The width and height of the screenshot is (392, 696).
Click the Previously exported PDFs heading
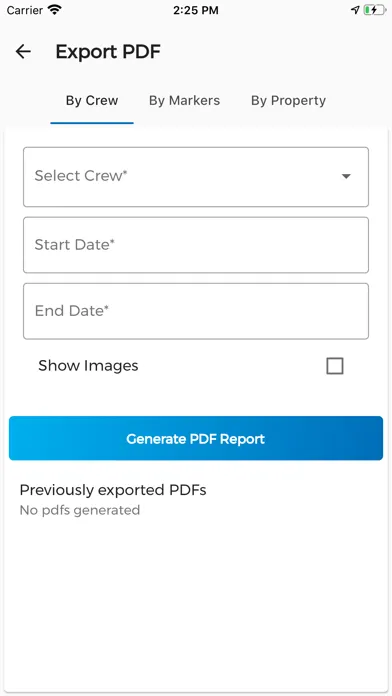pos(113,490)
